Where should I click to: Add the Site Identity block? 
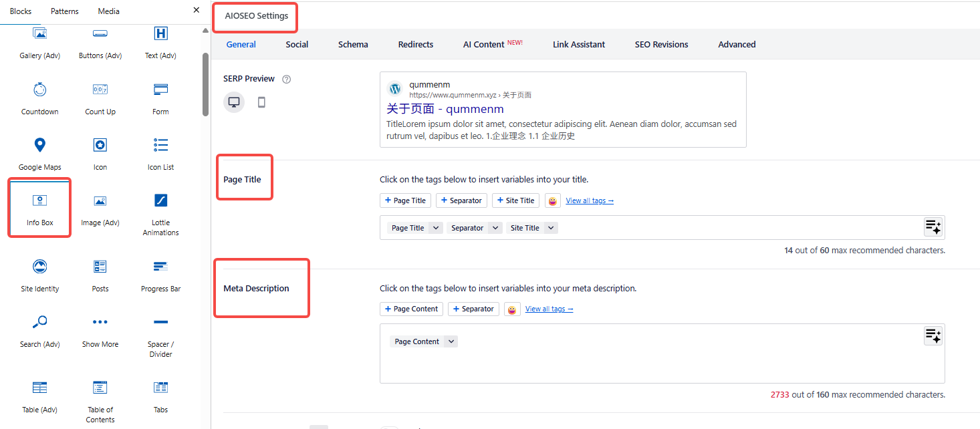point(39,275)
